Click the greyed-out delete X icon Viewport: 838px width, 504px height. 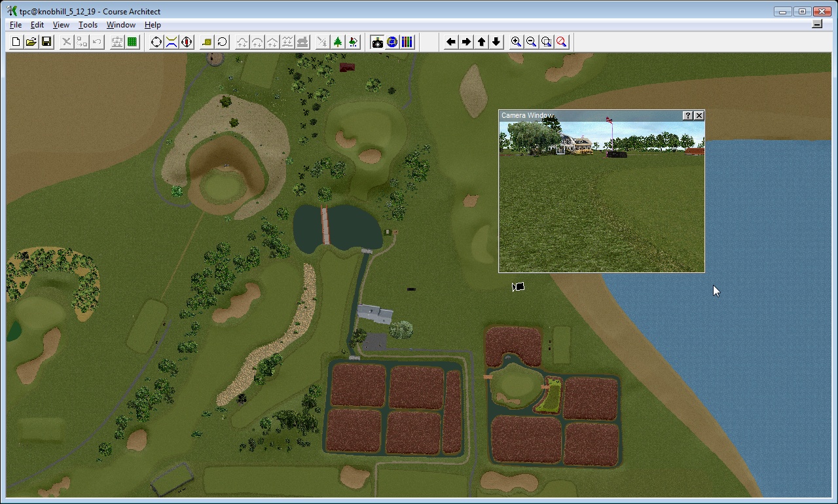point(66,42)
